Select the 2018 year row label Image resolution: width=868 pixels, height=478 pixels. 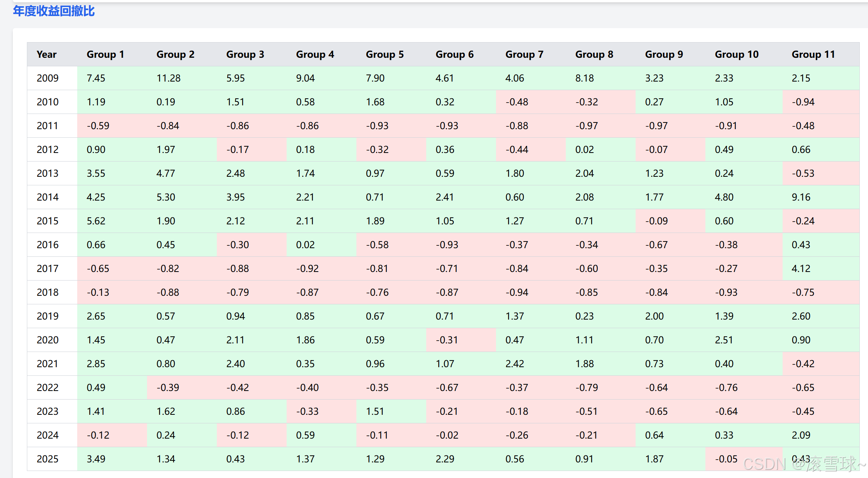[48, 292]
